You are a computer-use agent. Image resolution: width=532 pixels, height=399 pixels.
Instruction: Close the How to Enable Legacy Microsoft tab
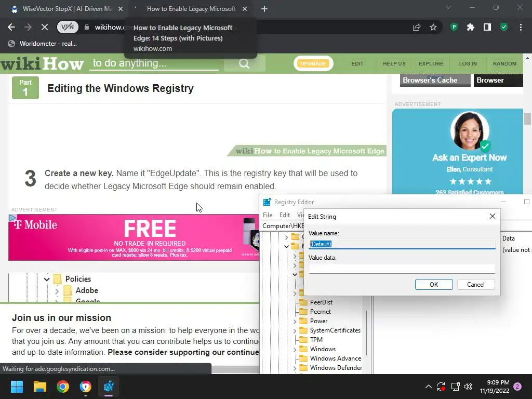(x=245, y=9)
